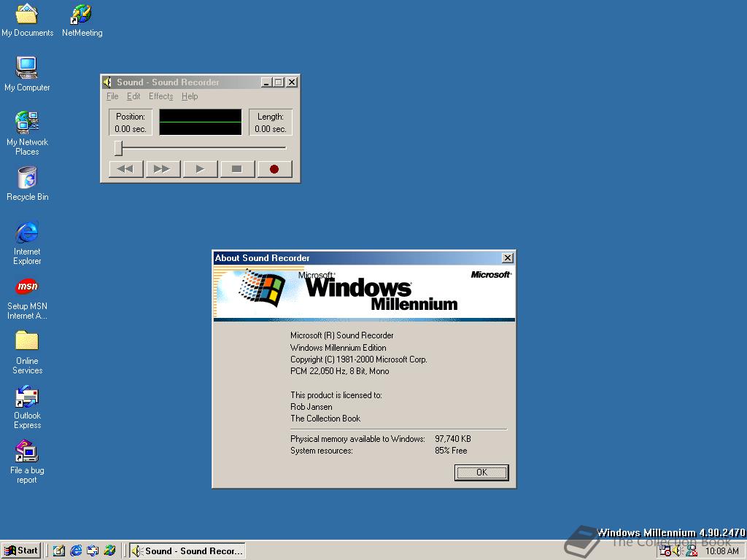Click 'The Collection Book' organization line

[x=325, y=419]
